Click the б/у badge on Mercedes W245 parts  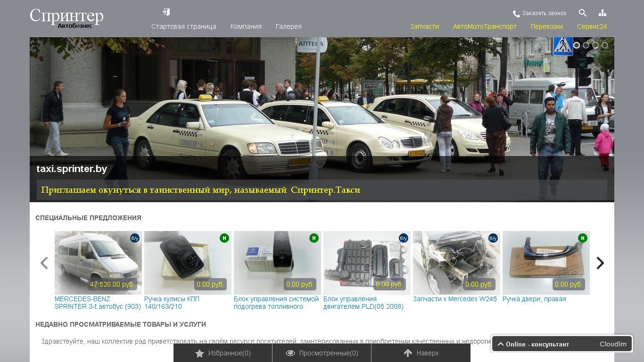(x=493, y=238)
